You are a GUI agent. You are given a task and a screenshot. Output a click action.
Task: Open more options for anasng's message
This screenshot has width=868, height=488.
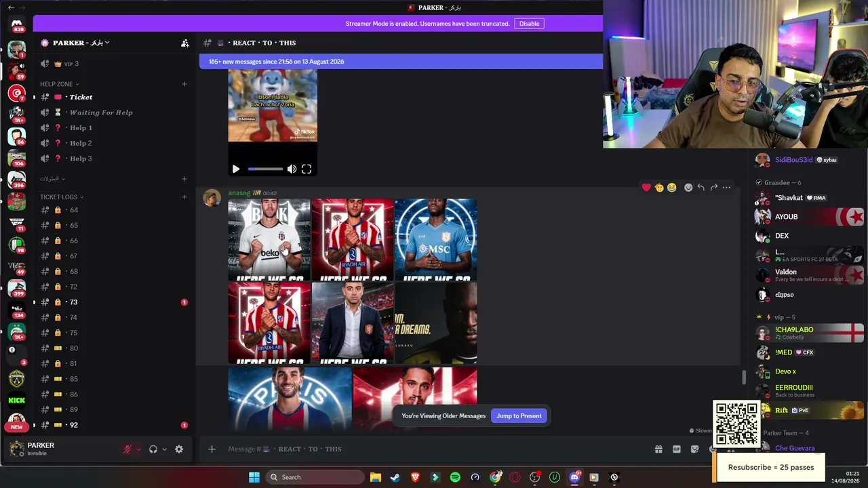point(726,188)
